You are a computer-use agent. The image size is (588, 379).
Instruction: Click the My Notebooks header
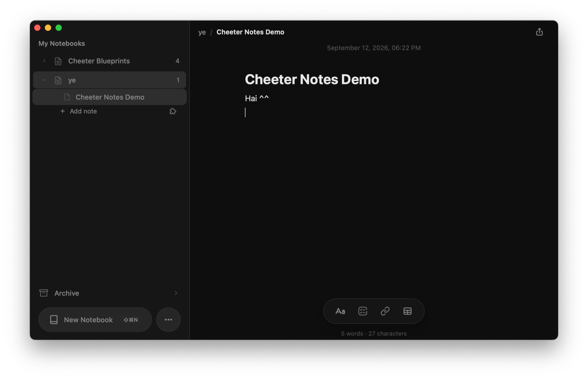point(61,43)
